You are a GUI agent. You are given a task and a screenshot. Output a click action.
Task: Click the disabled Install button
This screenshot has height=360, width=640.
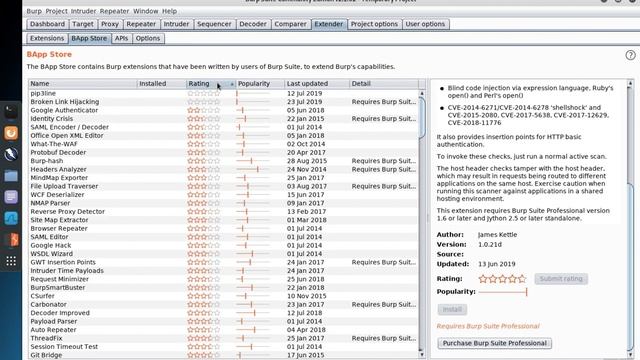click(452, 309)
